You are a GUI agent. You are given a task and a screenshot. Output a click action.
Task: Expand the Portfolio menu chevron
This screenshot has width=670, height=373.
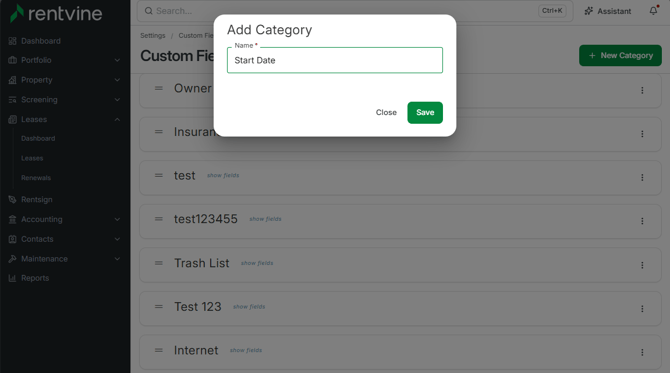coord(117,60)
